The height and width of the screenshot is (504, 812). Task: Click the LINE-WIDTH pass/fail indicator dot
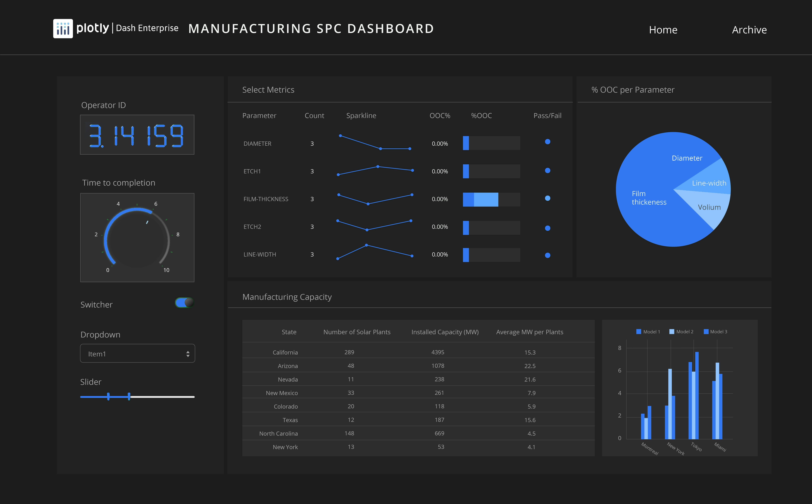click(x=547, y=255)
